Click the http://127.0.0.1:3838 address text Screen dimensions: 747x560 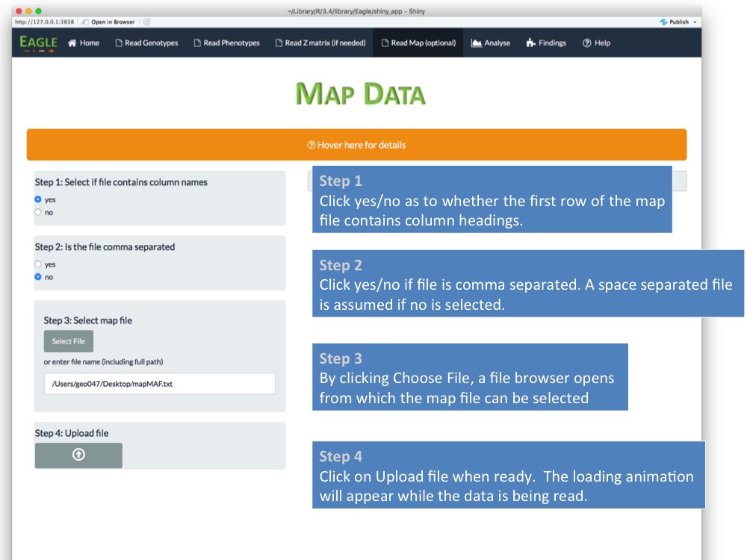(44, 22)
